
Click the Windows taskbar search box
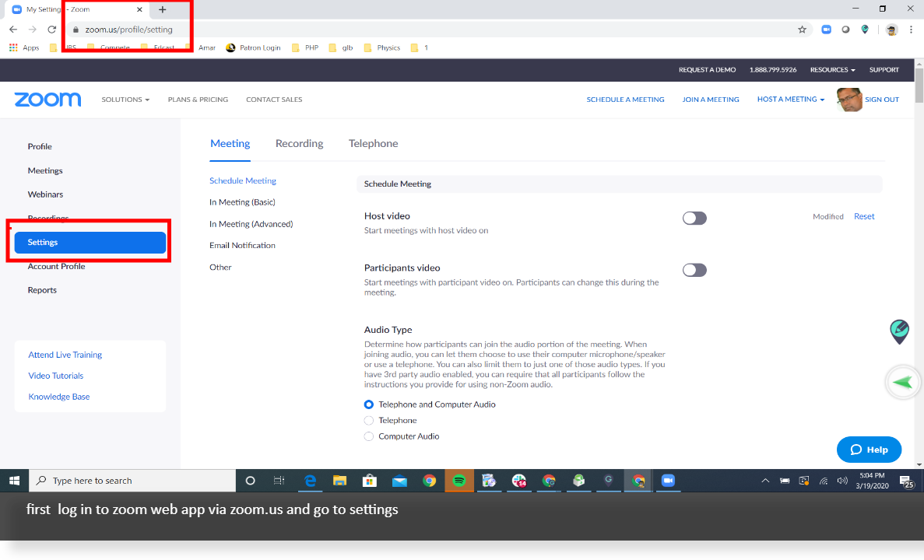coord(132,481)
